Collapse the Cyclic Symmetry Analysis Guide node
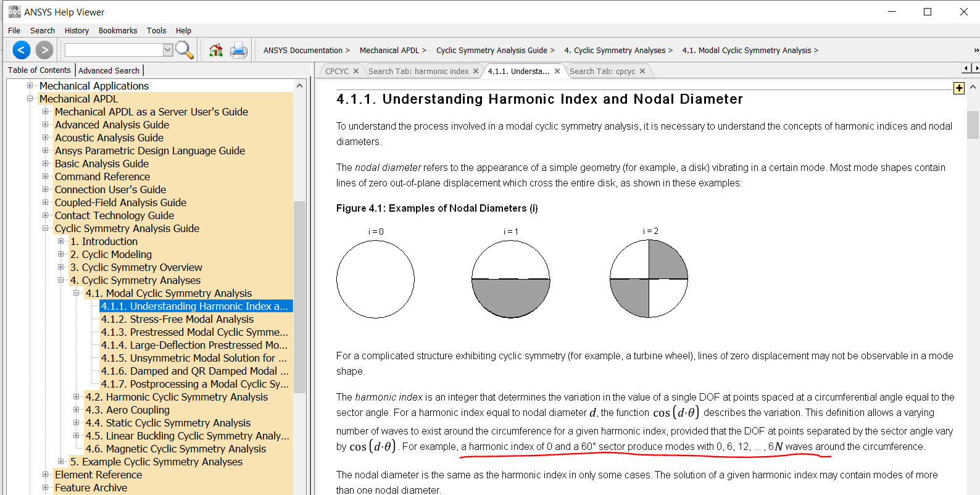Viewport: 980px width, 495px height. coord(45,228)
